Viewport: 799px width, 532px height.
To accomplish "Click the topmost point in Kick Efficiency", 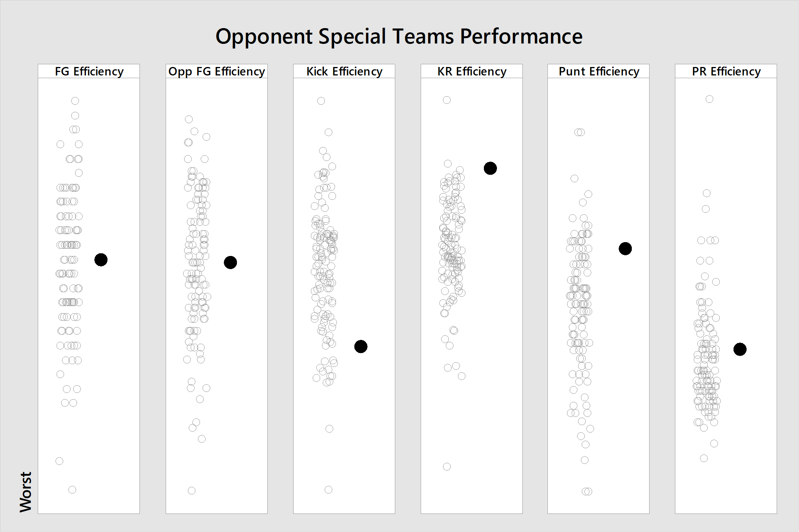I will [x=321, y=101].
